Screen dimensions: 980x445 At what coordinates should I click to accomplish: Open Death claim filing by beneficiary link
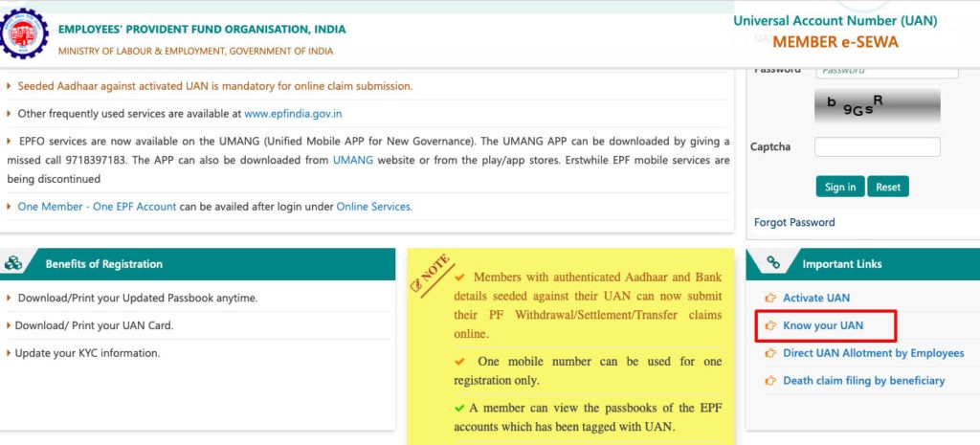click(x=864, y=381)
